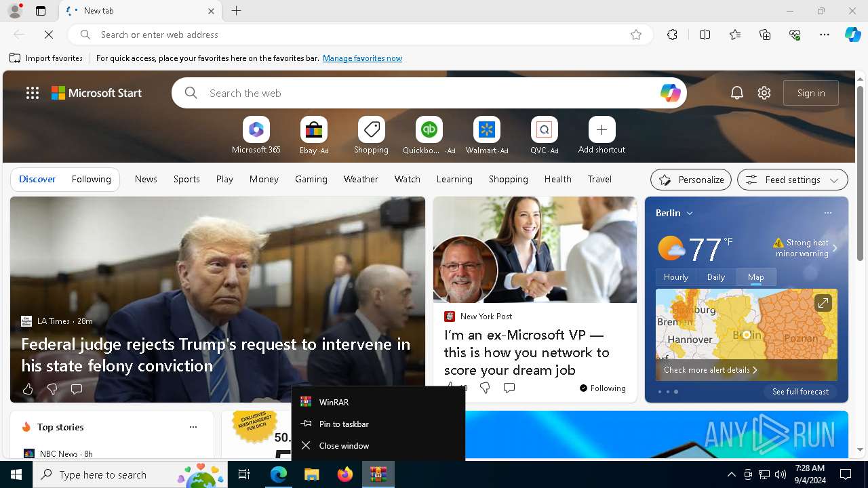Click the browser address bar

pyautogui.click(x=359, y=35)
